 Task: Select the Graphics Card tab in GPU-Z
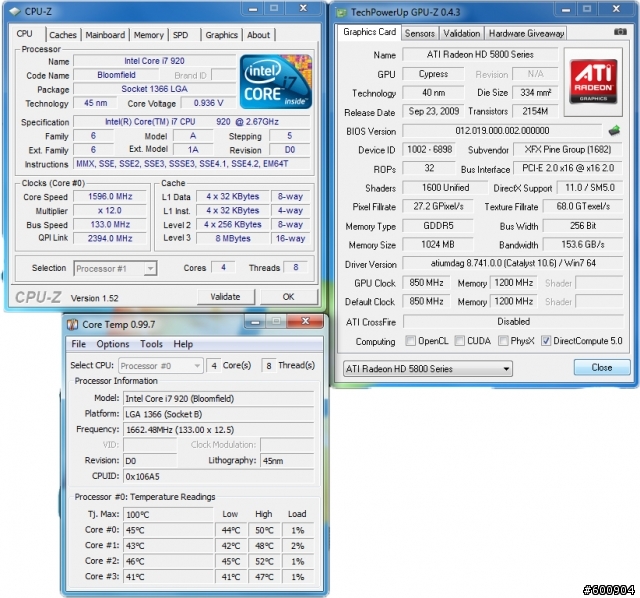(369, 32)
